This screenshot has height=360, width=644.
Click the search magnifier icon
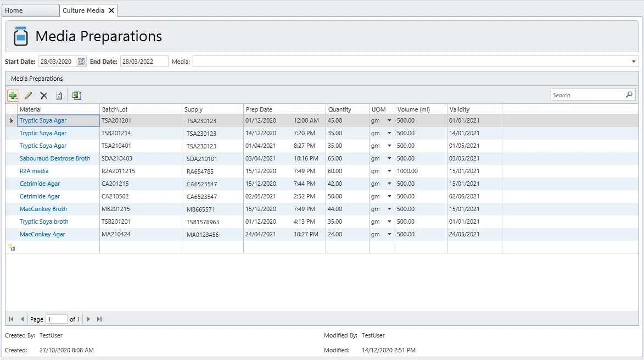tap(629, 95)
